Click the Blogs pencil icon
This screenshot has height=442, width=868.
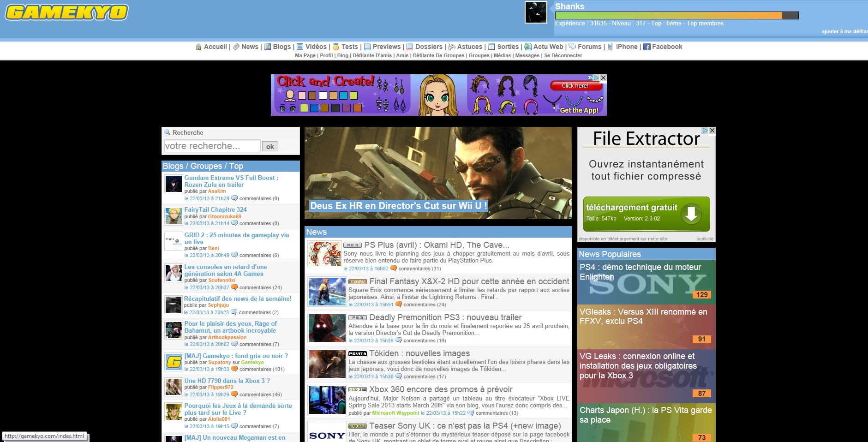click(268, 47)
